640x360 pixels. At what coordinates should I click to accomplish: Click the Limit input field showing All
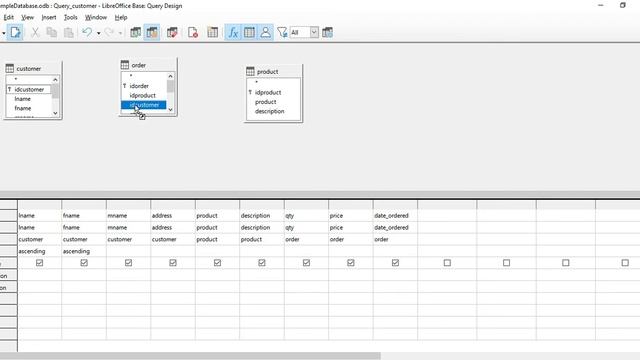coord(300,32)
